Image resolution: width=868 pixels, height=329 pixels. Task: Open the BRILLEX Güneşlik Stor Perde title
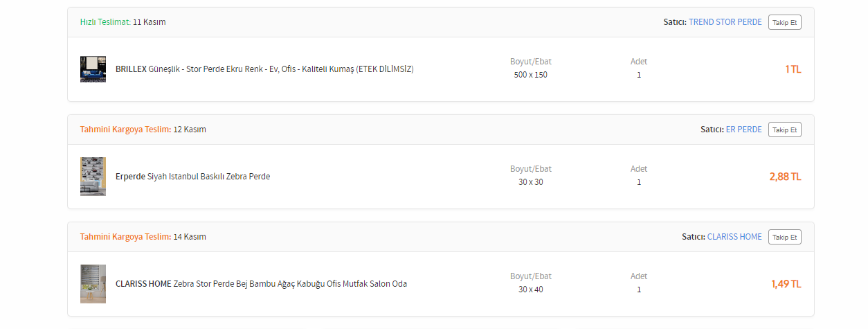tap(264, 69)
